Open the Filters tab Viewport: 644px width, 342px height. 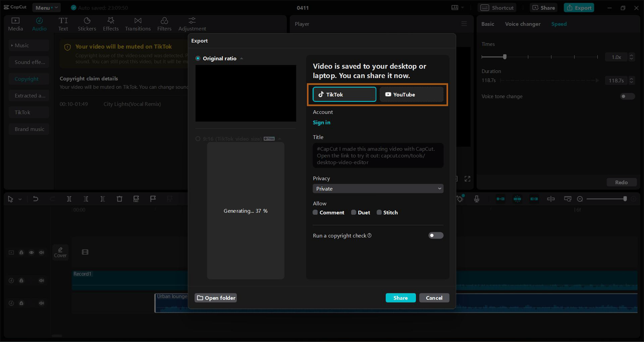[x=164, y=24]
